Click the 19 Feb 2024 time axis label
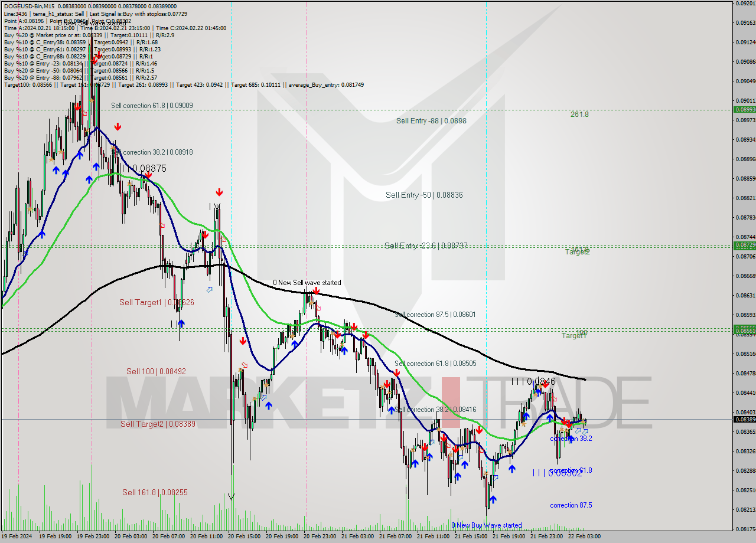This screenshot has height=543, width=756. click(16, 537)
